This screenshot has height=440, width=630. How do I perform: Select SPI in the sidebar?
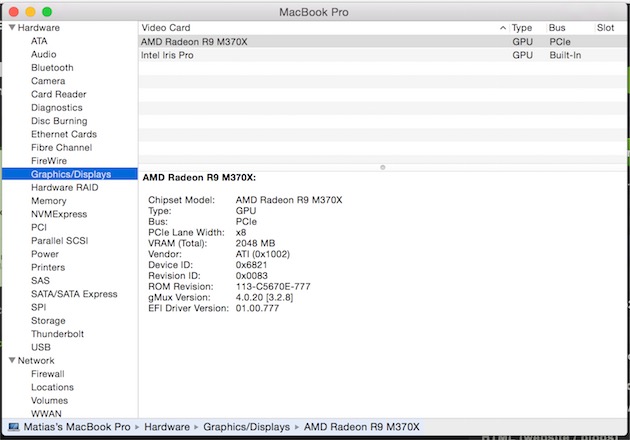39,307
